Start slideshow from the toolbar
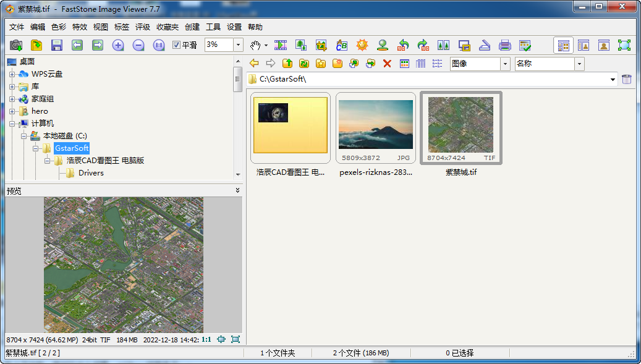This screenshot has height=364, width=641. coord(281,45)
